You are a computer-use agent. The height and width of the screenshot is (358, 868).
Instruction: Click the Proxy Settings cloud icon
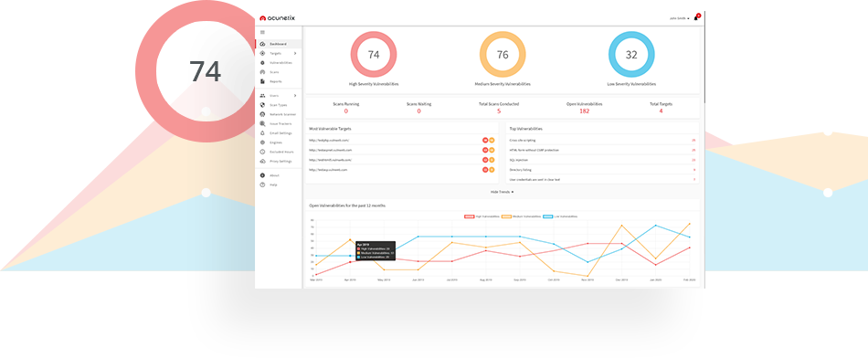pos(262,161)
